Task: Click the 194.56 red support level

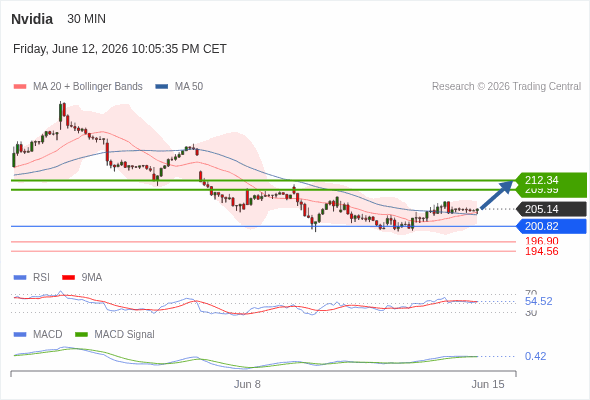Action: pyautogui.click(x=541, y=251)
